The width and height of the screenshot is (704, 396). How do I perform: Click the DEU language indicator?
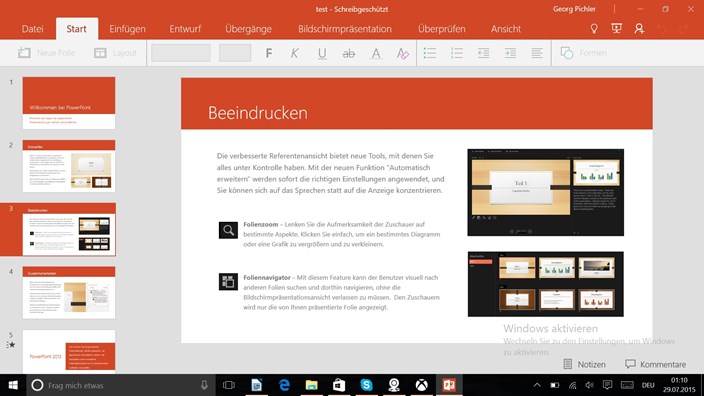pos(648,385)
